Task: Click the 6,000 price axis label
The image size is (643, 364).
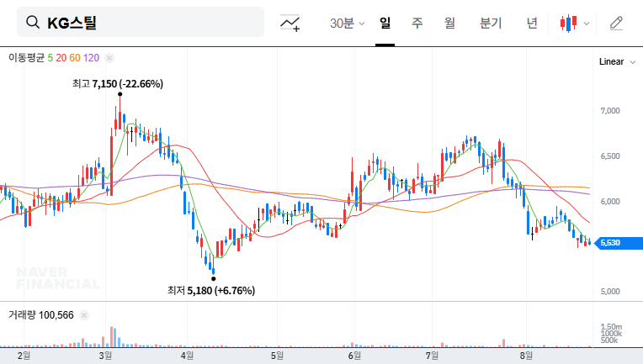Action: [x=610, y=202]
